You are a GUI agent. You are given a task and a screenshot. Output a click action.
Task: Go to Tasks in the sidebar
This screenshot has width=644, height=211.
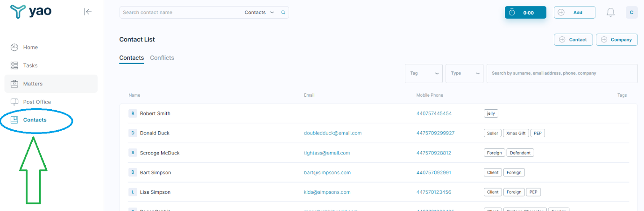click(30, 65)
